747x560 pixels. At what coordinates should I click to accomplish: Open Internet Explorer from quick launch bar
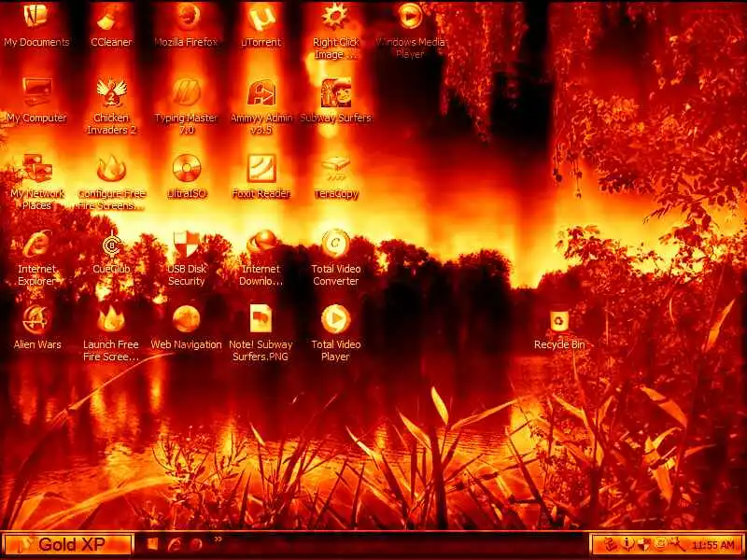[x=175, y=544]
